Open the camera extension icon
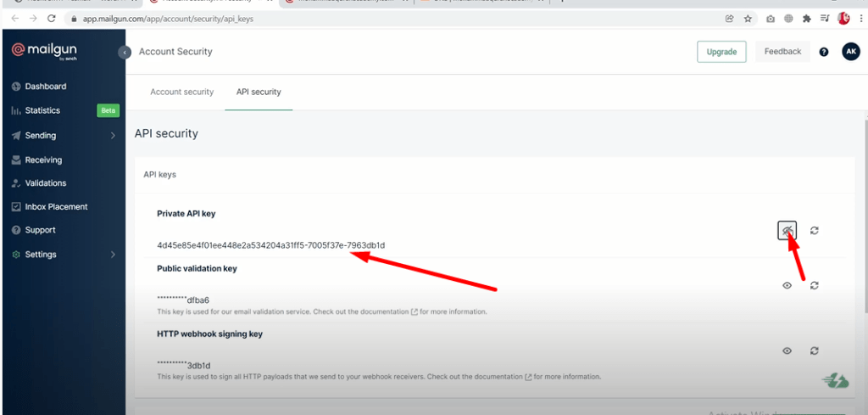 coord(771,19)
